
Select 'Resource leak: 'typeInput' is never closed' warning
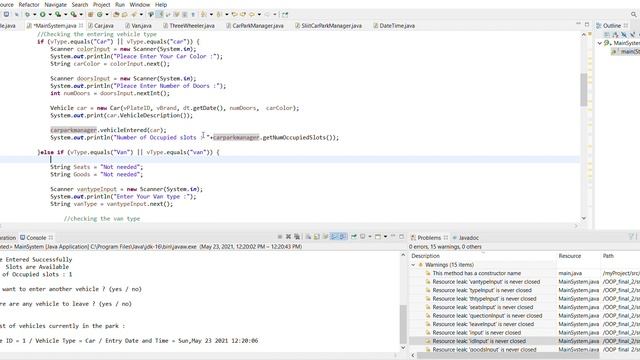[482, 290]
